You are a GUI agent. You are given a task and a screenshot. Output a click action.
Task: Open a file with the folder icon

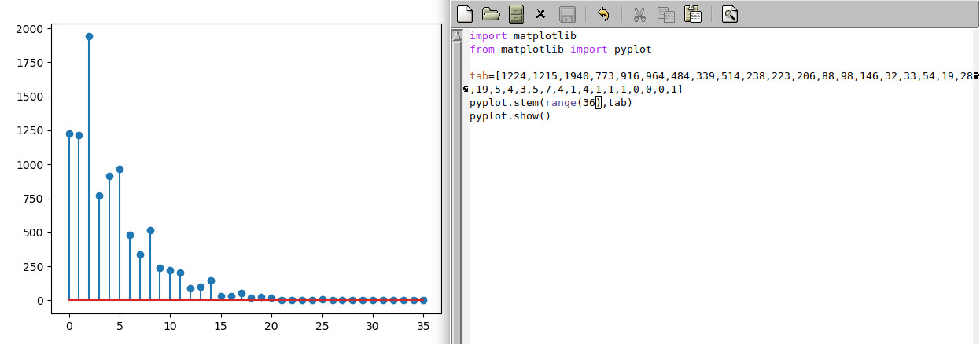pyautogui.click(x=491, y=13)
